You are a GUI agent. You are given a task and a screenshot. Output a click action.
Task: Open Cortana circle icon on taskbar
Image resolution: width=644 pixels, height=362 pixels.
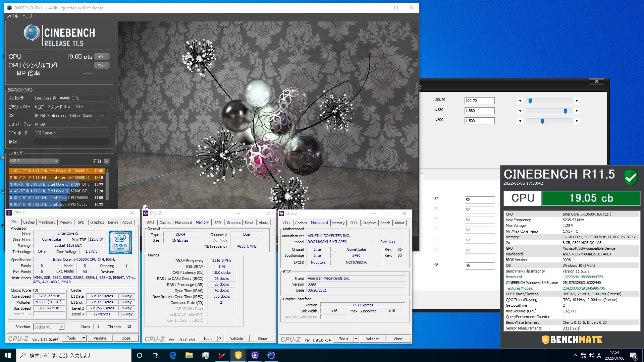140,355
